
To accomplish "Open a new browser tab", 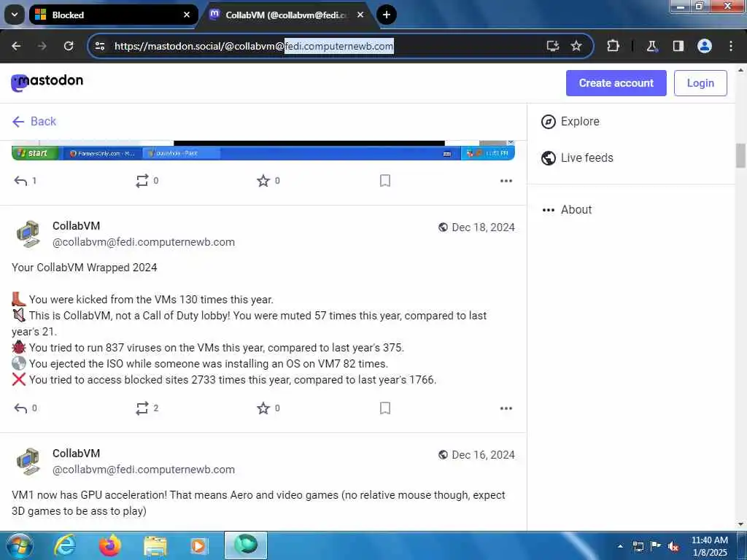I will pos(387,15).
